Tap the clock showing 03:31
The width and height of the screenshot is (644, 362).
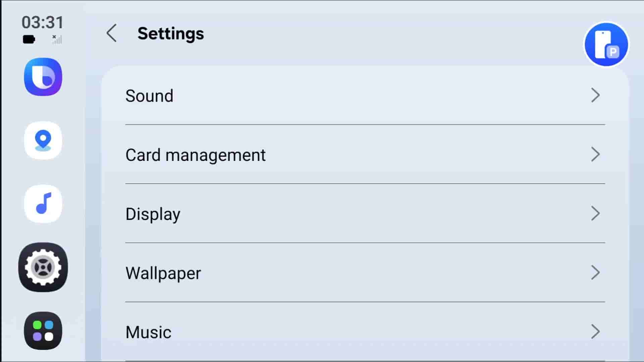click(43, 22)
